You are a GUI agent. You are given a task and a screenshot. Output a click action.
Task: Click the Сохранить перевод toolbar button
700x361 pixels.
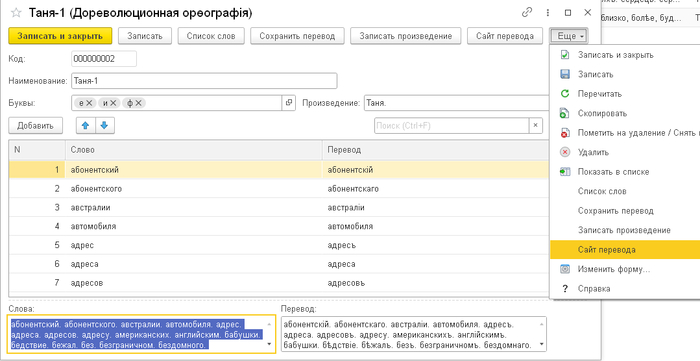(297, 36)
